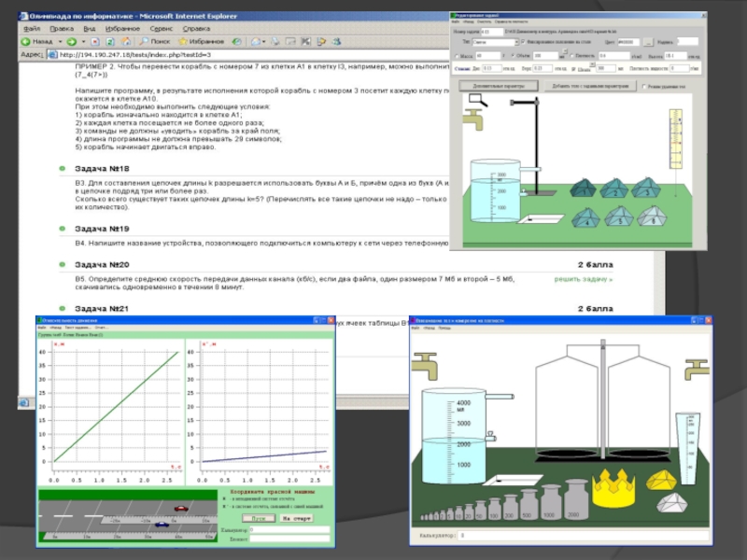This screenshot has width=747, height=560.
Task: Open the Избранное menu in the IE menu bar
Action: 122,28
